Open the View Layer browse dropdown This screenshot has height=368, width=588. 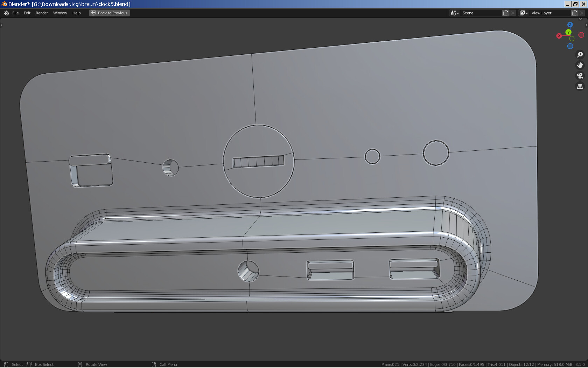coord(524,13)
